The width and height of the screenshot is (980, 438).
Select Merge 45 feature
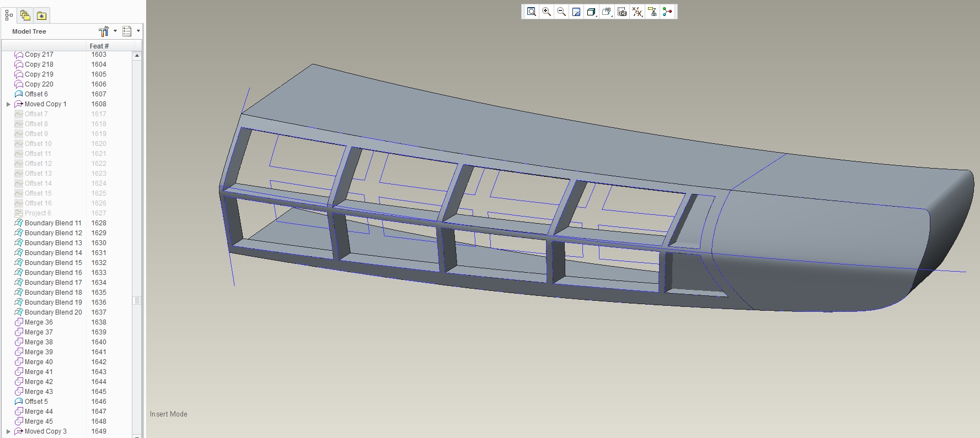[x=39, y=421]
